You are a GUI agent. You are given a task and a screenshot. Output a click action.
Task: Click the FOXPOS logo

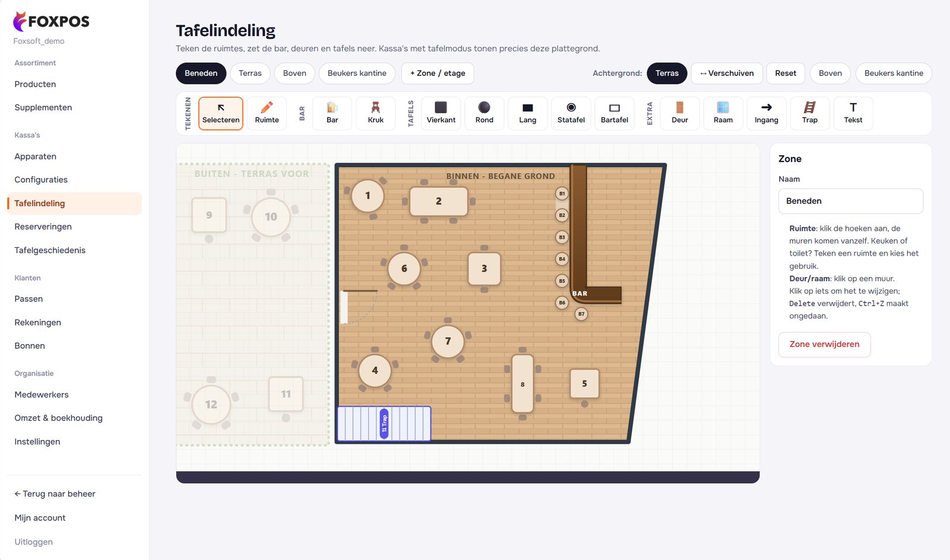click(x=51, y=21)
